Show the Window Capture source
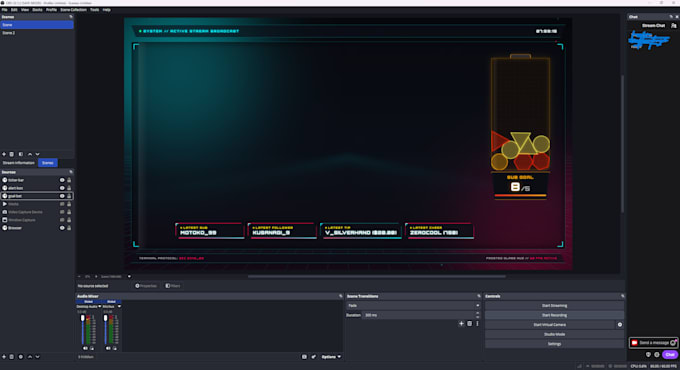This screenshot has width=680, height=370. [x=62, y=220]
